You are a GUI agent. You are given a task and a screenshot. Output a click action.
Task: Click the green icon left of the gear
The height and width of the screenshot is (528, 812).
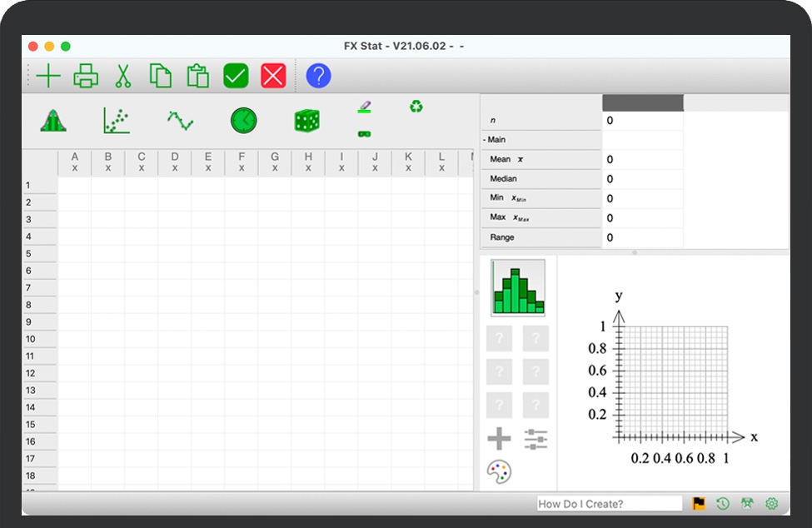[x=747, y=503]
